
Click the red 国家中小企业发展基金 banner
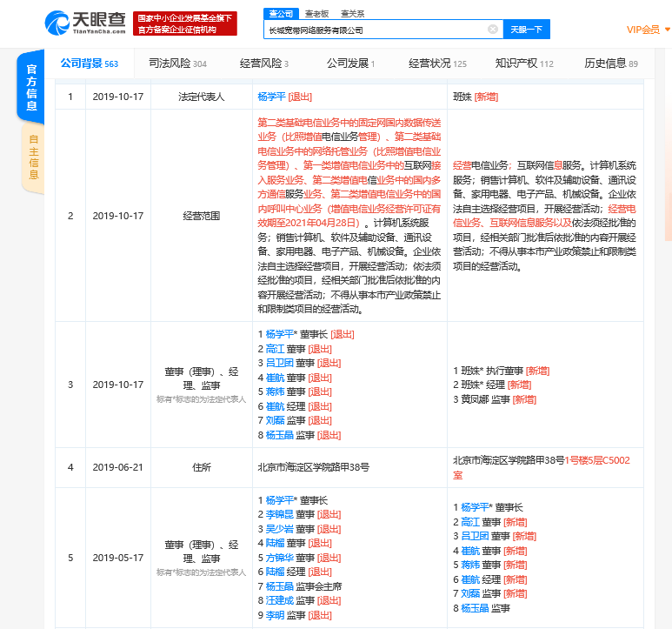pyautogui.click(x=184, y=23)
